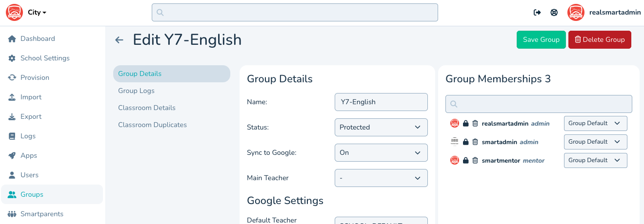This screenshot has height=224, width=644.
Task: Click the realsmartadmin profile avatar
Action: click(x=576, y=13)
